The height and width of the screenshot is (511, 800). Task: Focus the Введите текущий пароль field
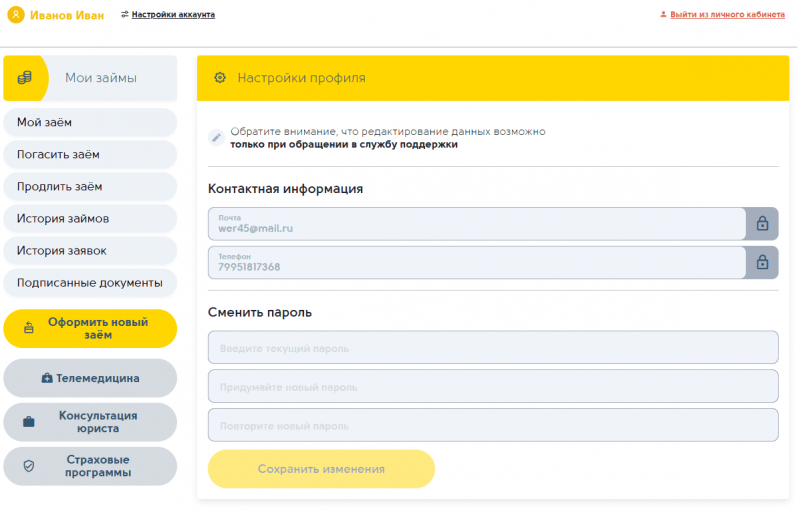coord(493,347)
